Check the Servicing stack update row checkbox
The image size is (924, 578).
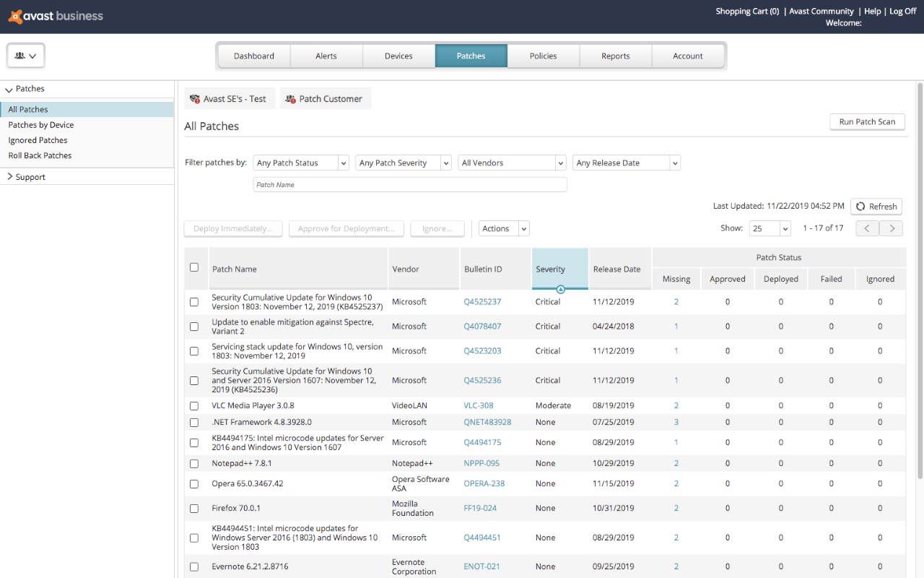[x=194, y=351]
